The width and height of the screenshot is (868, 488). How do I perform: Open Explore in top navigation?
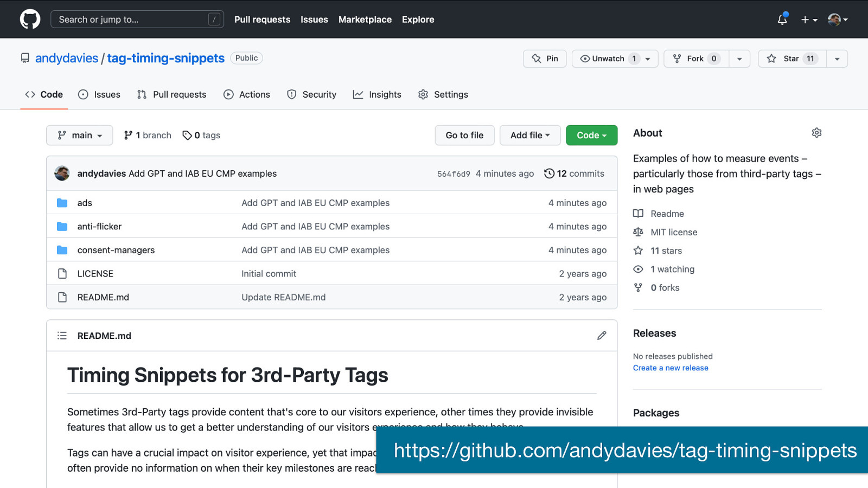(418, 20)
